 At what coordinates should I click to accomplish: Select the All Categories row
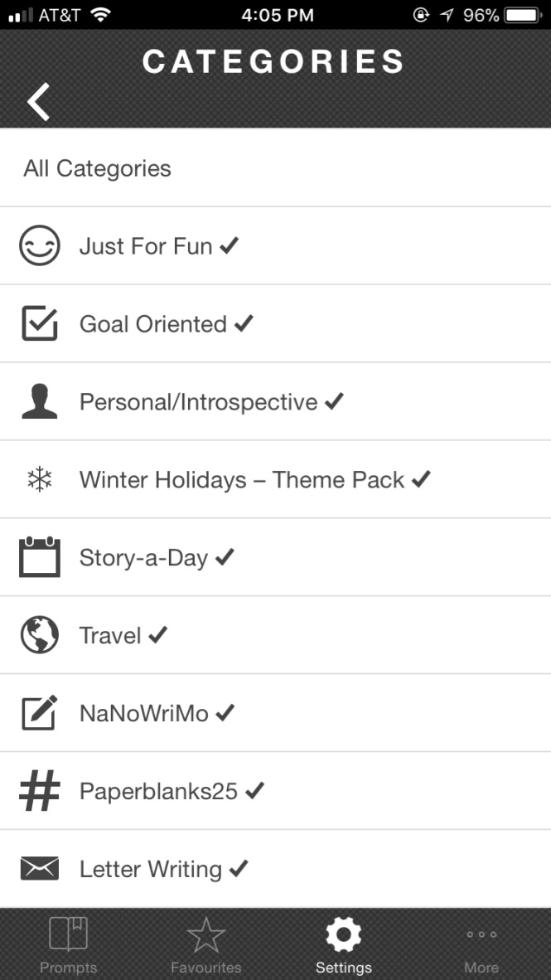coord(98,168)
